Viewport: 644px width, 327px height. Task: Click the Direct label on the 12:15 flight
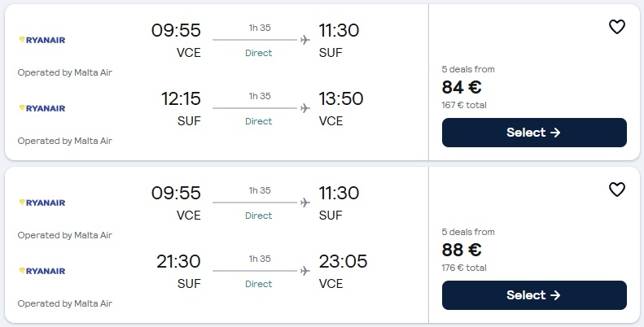coord(259,121)
